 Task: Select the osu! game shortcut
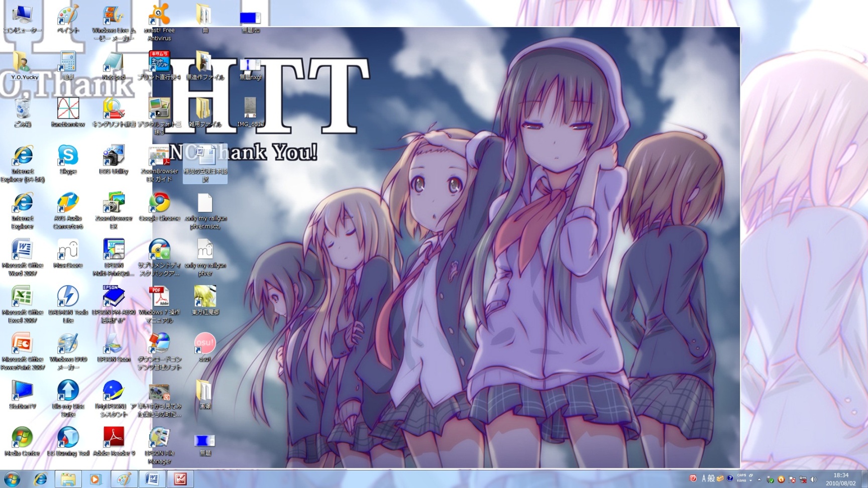pyautogui.click(x=205, y=348)
